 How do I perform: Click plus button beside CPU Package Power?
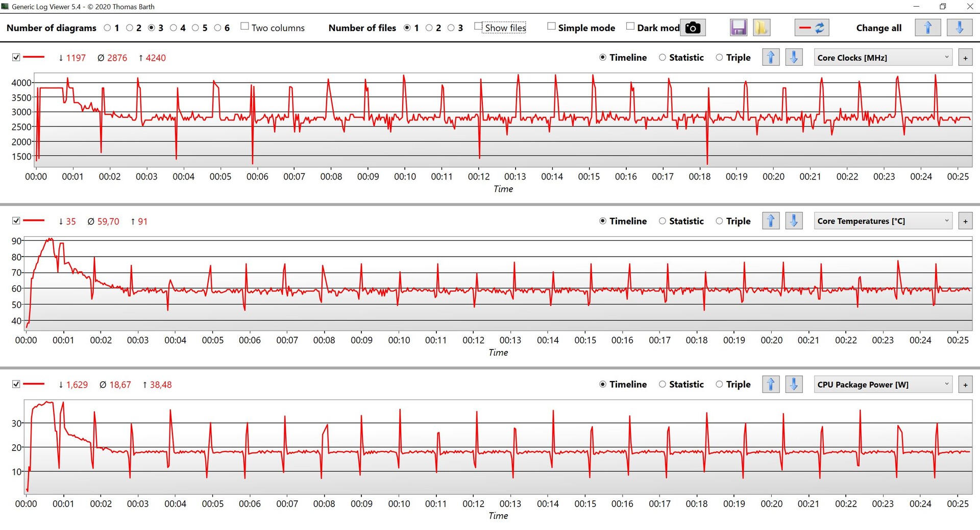coord(965,385)
